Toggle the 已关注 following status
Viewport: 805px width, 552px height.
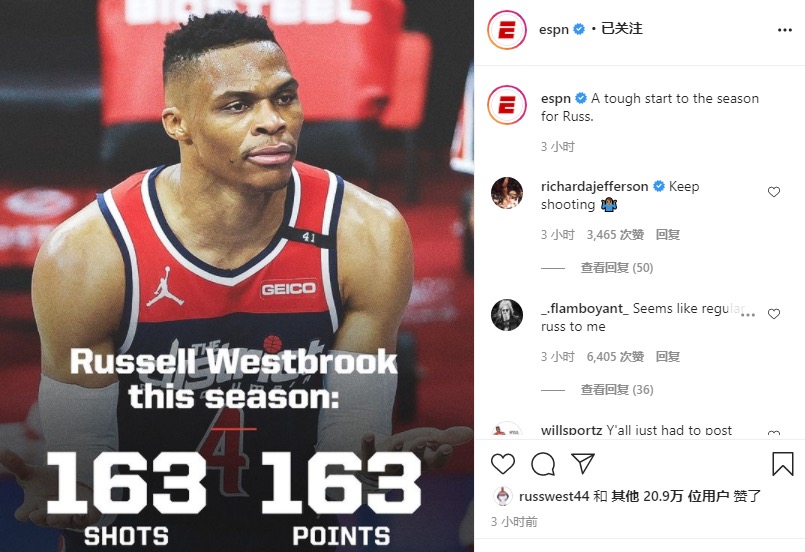[621, 29]
